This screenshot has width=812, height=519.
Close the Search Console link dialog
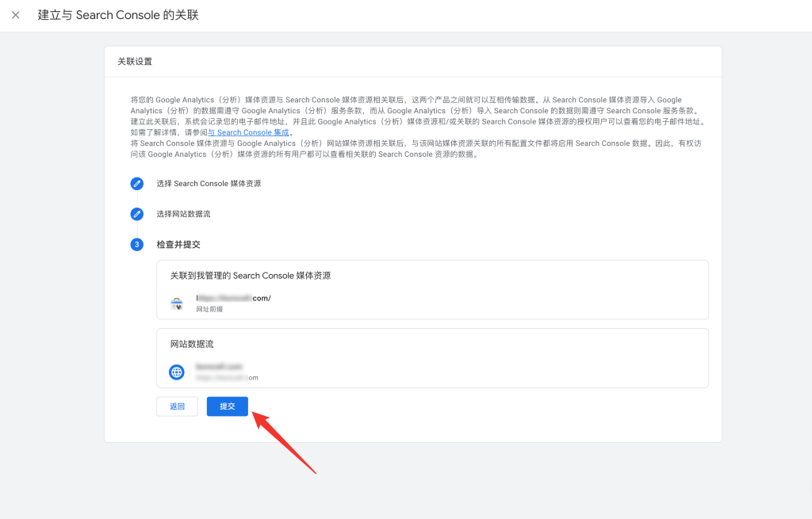[x=16, y=15]
